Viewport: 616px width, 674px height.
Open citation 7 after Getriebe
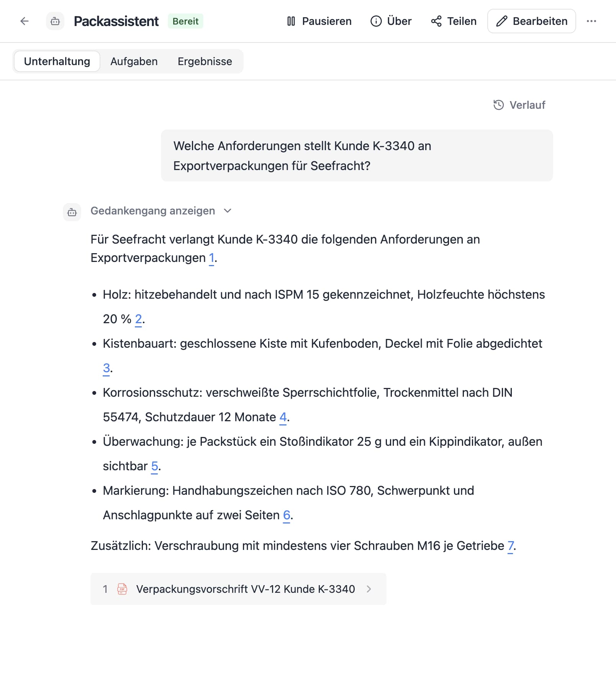(511, 546)
